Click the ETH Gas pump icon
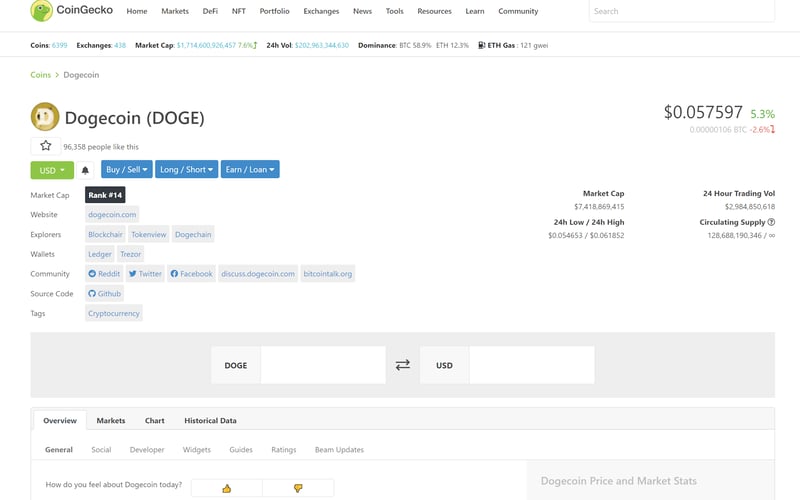Screen dimensions: 800x500 point(481,45)
